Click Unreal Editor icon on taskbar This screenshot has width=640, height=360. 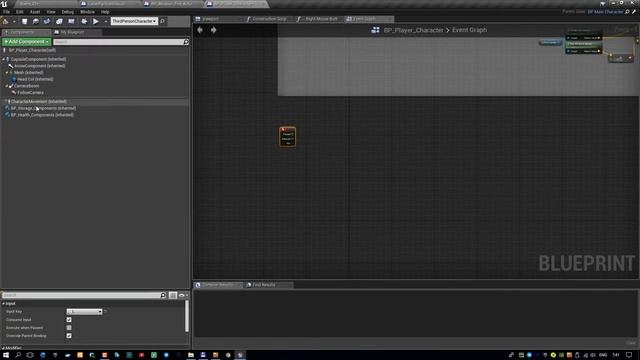pos(240,355)
